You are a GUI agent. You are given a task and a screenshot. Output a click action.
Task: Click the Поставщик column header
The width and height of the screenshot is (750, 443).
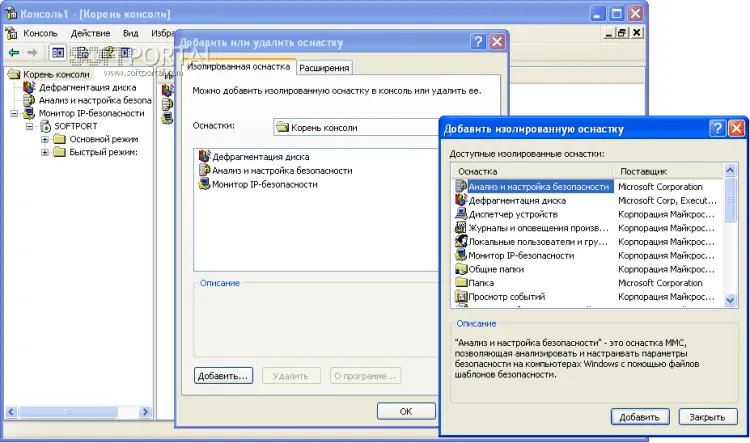click(x=669, y=171)
